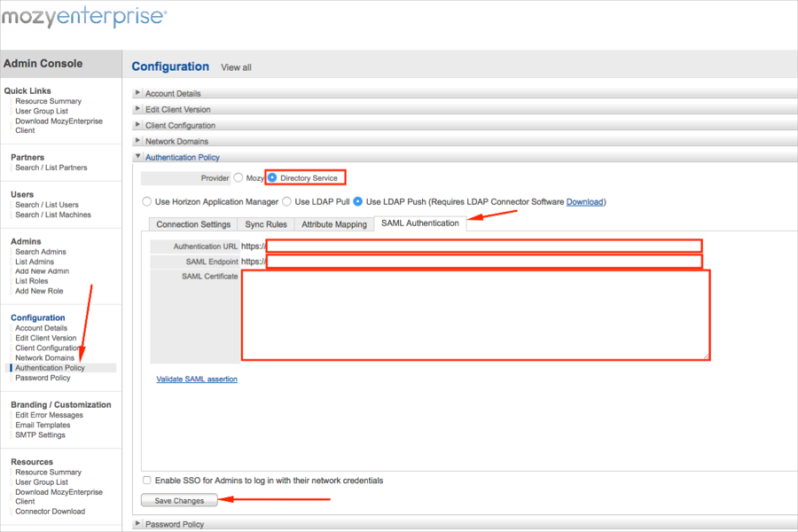Select the Directory Service provider option
798x532 pixels.
[273, 178]
